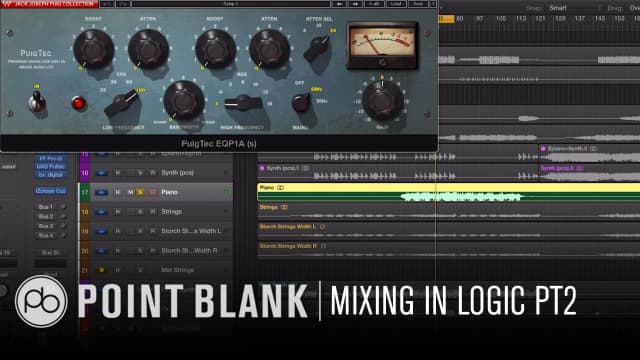Screen dimensions: 640x360
Task: Click the VU meter on PuigTec
Action: point(382,46)
